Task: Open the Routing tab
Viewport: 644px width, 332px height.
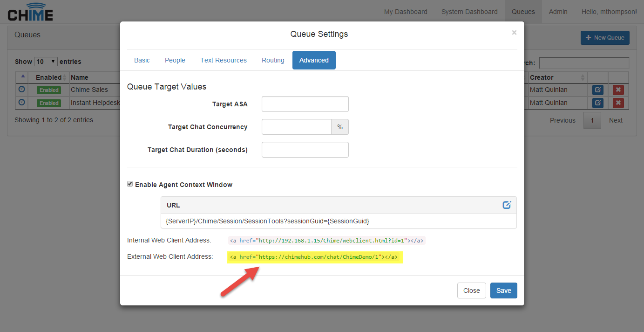Action: coord(273,60)
